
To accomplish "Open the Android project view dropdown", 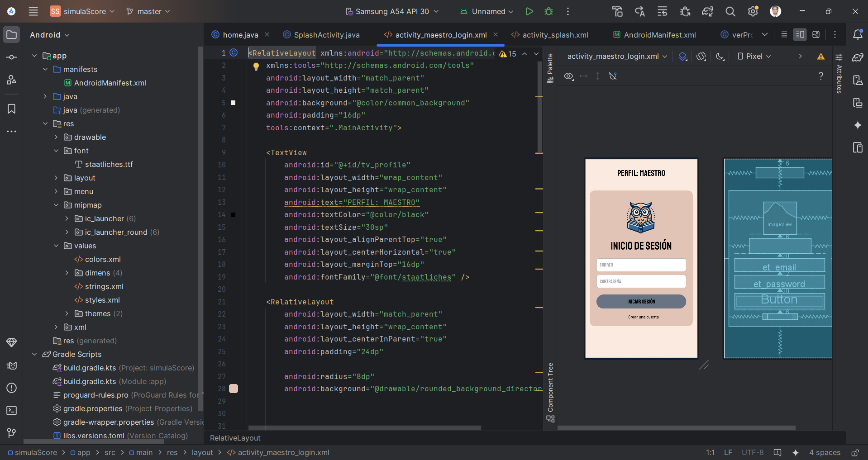I will [x=49, y=35].
